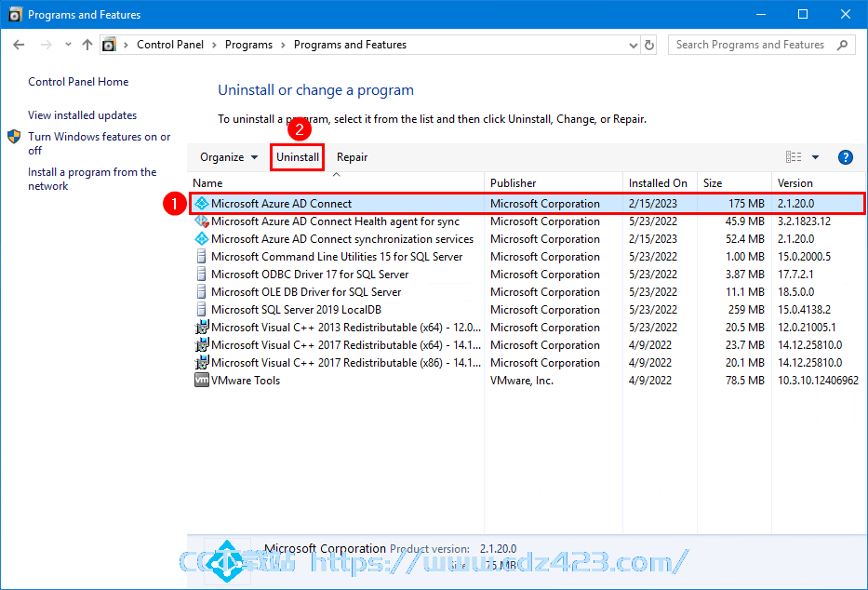Expand the chevron after Control Panel breadcrumb
The height and width of the screenshot is (590, 868).
[214, 45]
